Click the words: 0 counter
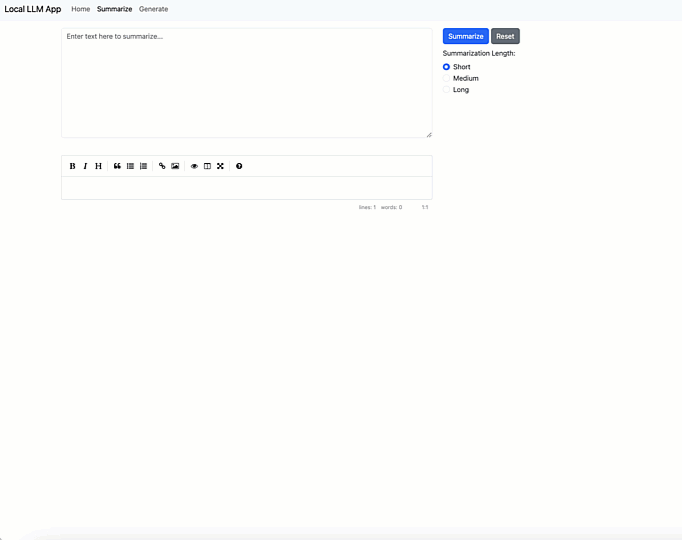This screenshot has width=682, height=540. tap(391, 207)
